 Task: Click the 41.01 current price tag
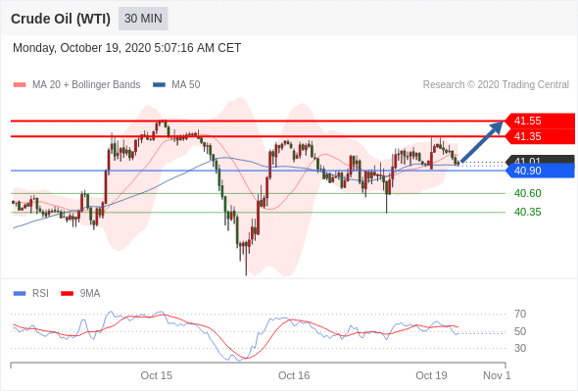(540, 160)
